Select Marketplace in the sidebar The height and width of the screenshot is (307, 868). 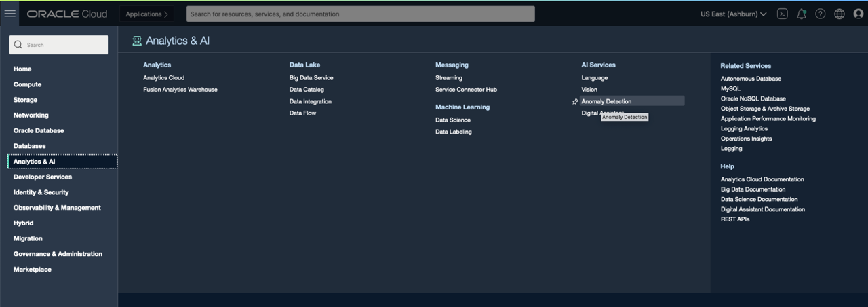(x=33, y=270)
